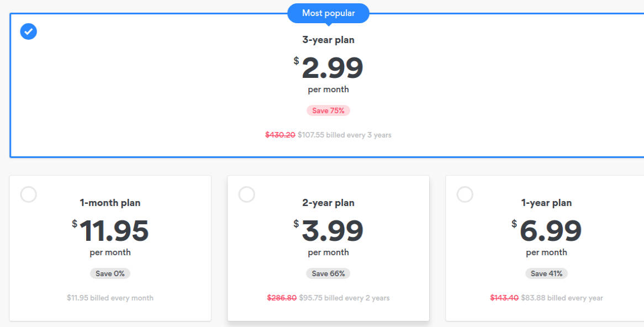This screenshot has width=644, height=327.
Task: Click the Save 66% badge
Action: 328,273
